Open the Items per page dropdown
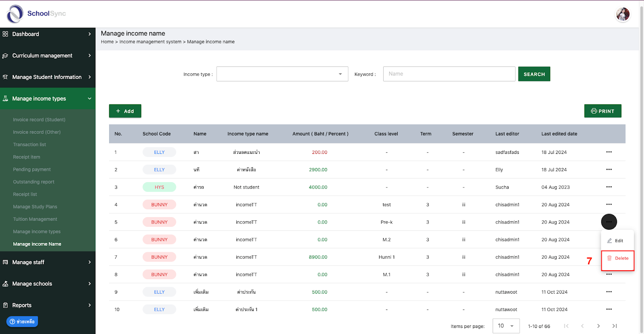The width and height of the screenshot is (644, 334). coord(506,326)
